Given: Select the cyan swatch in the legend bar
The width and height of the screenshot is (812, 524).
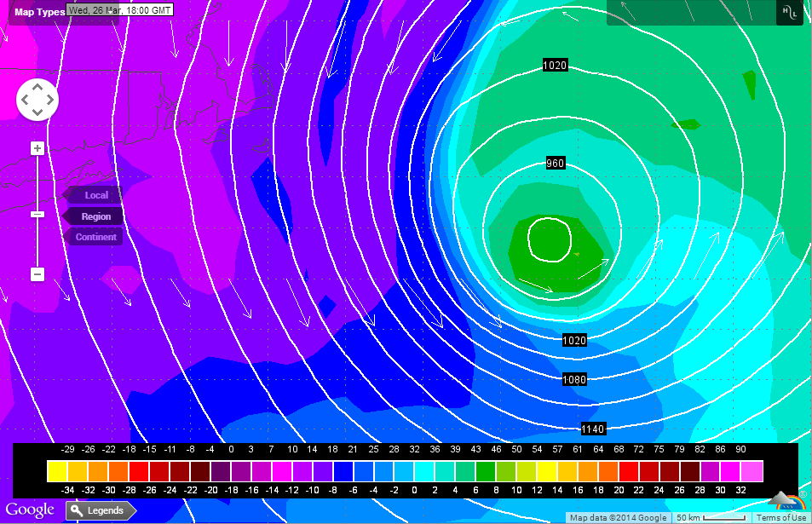Looking at the screenshot, I should click(x=424, y=471).
